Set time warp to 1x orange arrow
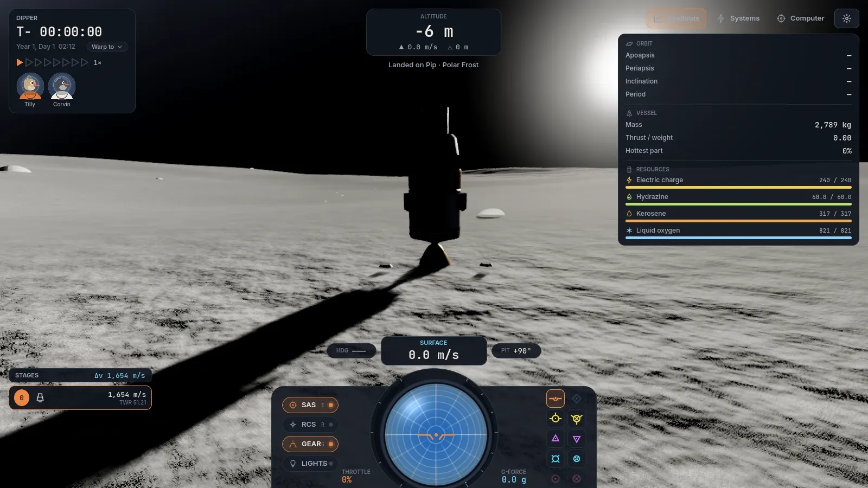 pos(20,62)
